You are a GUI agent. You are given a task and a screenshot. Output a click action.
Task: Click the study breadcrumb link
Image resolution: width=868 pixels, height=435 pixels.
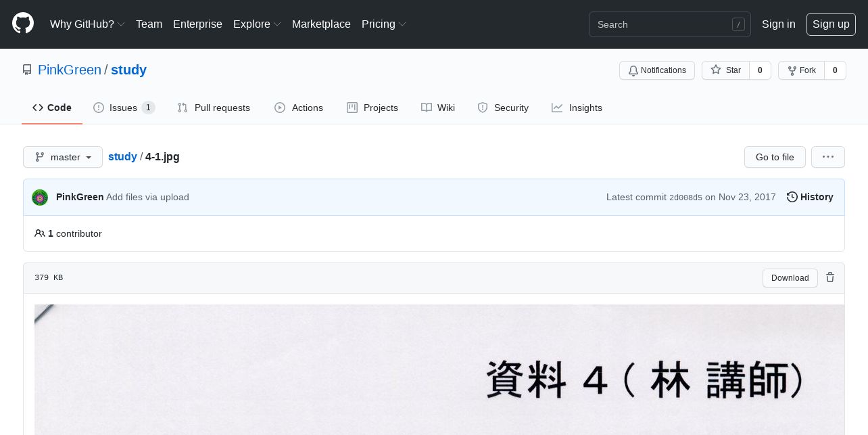(122, 156)
